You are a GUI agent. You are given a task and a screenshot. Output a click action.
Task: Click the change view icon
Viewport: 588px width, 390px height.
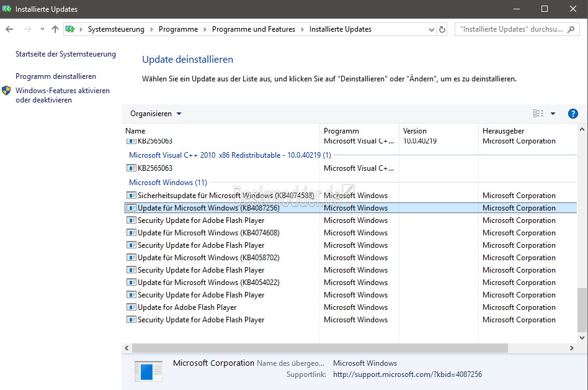(x=538, y=114)
